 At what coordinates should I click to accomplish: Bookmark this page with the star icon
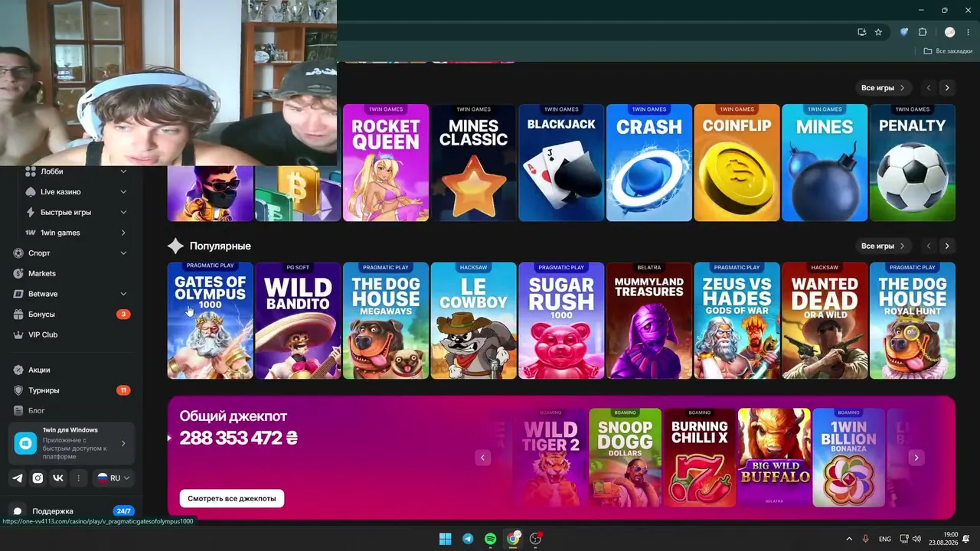pyautogui.click(x=878, y=32)
